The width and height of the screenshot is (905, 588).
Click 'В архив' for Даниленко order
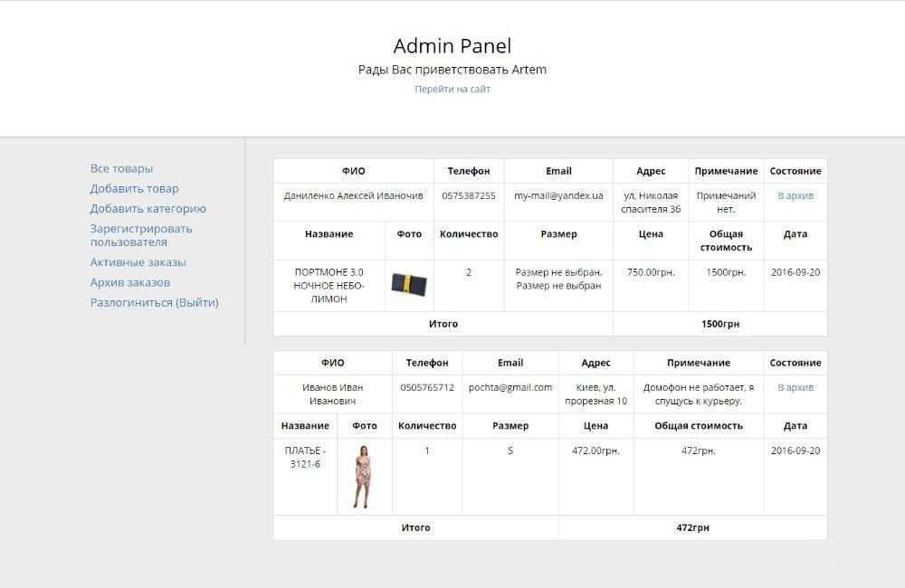tap(795, 195)
